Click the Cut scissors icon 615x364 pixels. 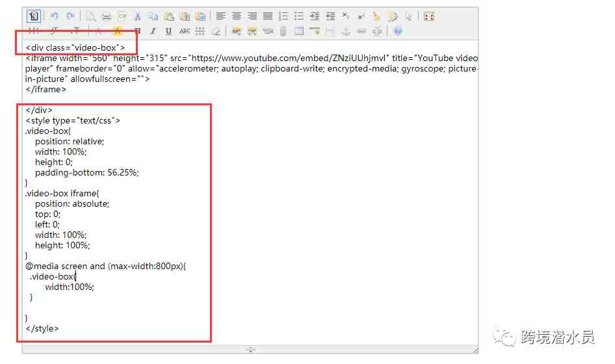[137, 16]
